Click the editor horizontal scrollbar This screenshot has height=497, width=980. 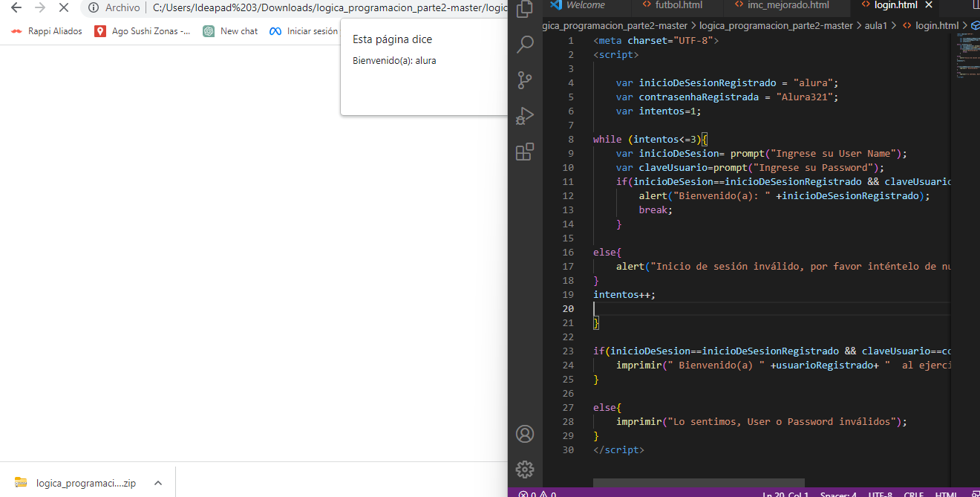698,483
